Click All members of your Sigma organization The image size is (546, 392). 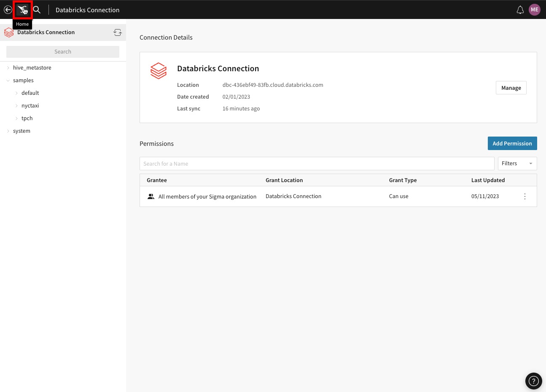[207, 197]
